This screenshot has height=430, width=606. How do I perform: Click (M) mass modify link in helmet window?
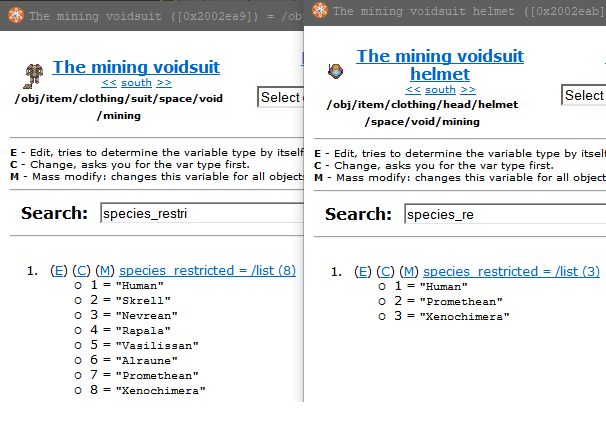[409, 272]
